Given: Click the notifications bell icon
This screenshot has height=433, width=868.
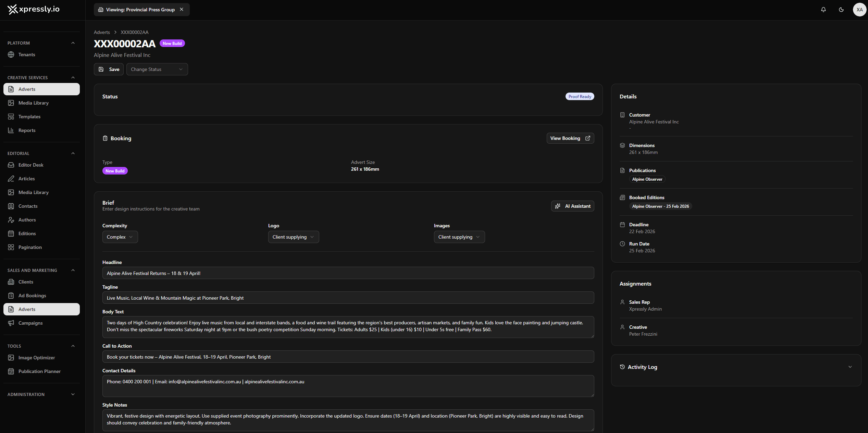Looking at the screenshot, I should click(x=823, y=10).
